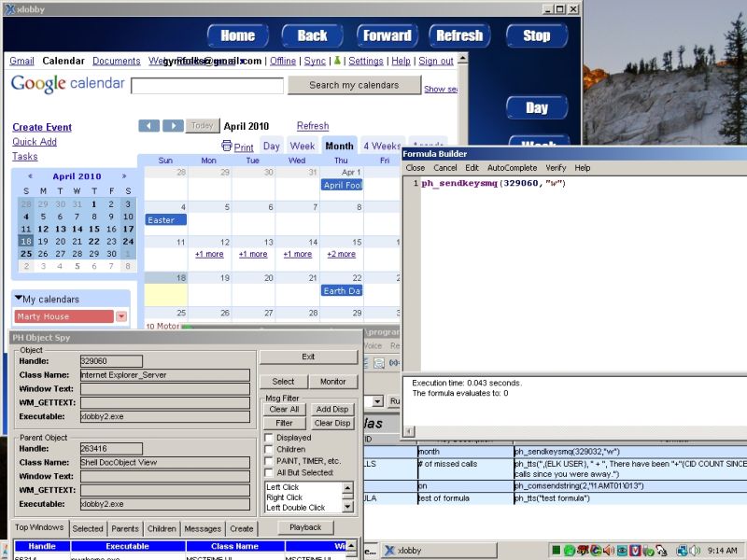The image size is (747, 560).
Task: Open the Help menu in Formula Builder
Action: pyautogui.click(x=582, y=168)
